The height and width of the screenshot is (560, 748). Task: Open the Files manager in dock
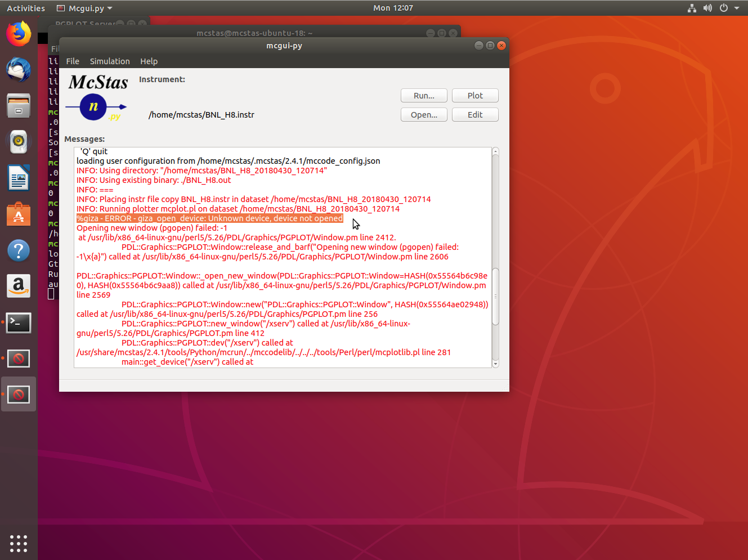click(x=19, y=106)
